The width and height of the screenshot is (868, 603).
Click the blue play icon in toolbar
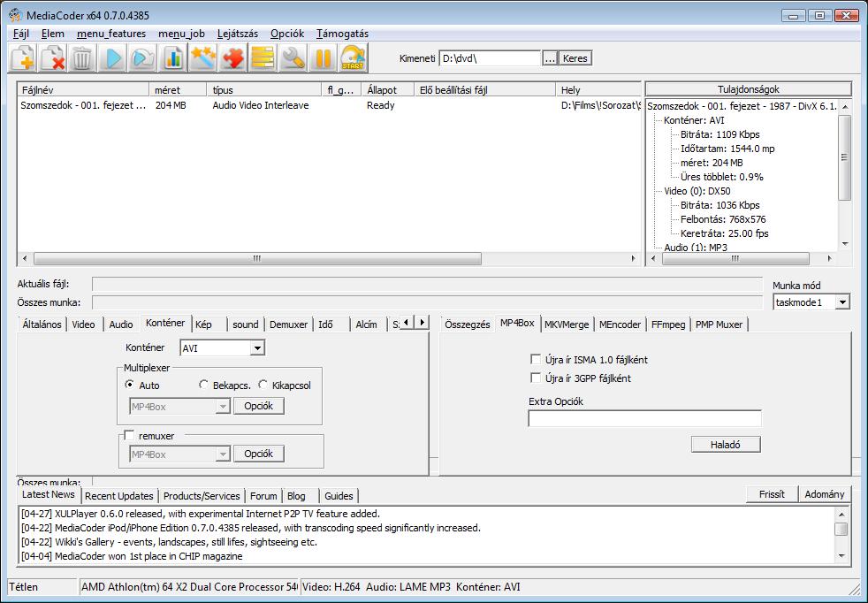tap(113, 58)
